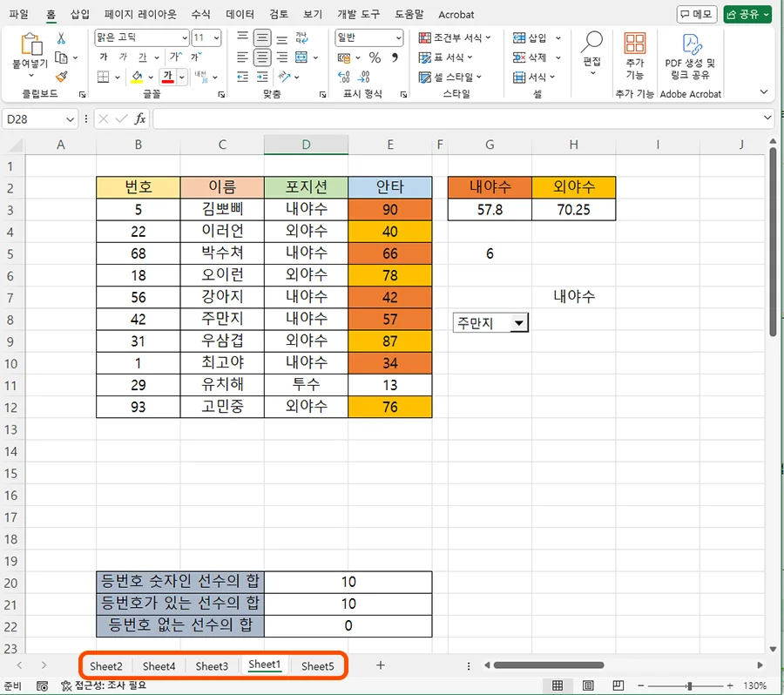Select the Format Painter brush
The width and height of the screenshot is (784, 695).
click(x=62, y=77)
